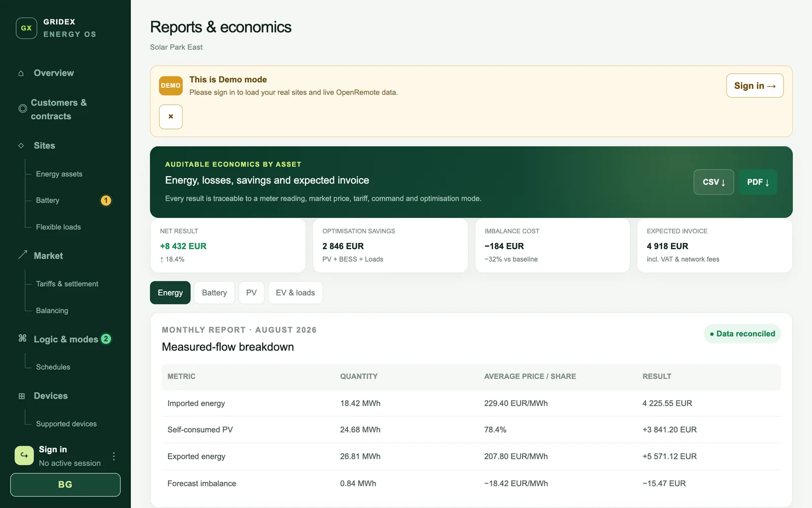The image size is (812, 508).
Task: Click the QUANTITY column header
Action: [359, 376]
